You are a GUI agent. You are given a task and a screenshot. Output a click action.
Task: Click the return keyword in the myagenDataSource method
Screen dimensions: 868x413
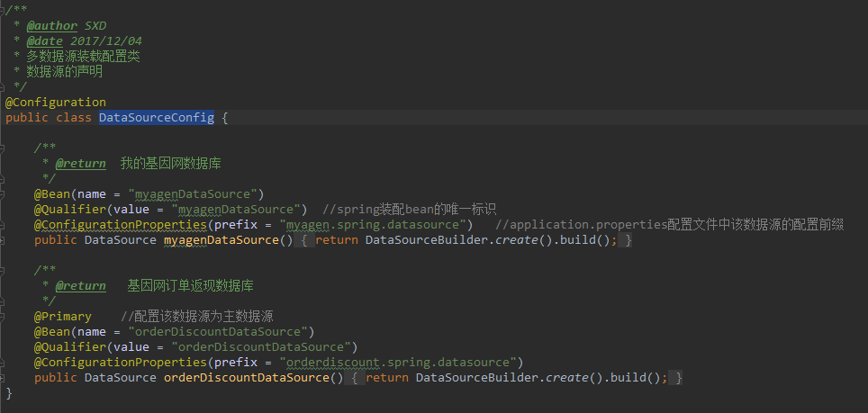[x=337, y=240]
